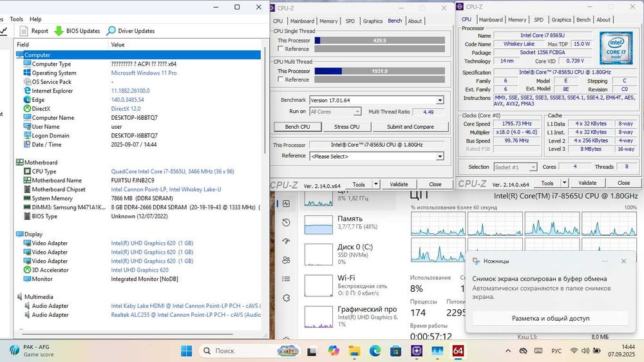644x362 pixels.
Task: Open the three-dot options on Snipping Tool notification
Action: click(x=605, y=261)
